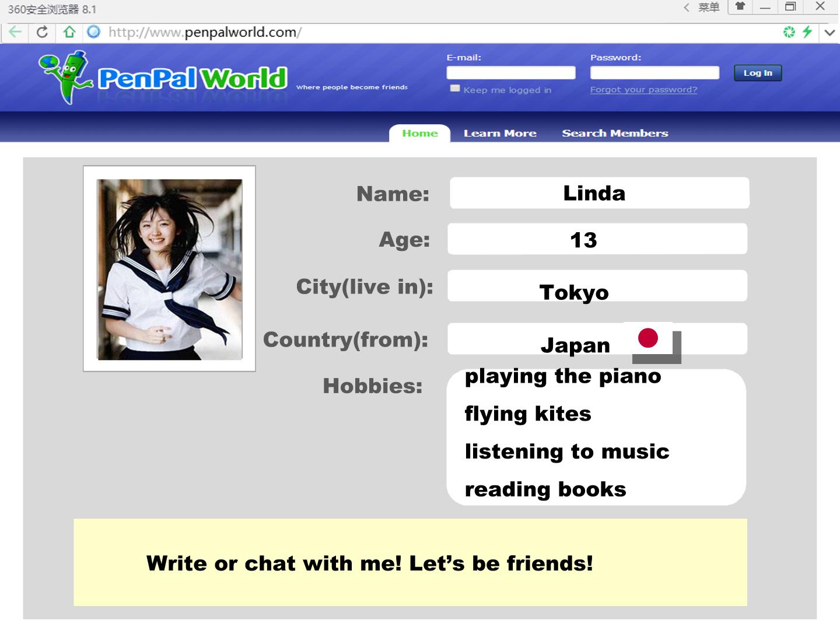Go to browser home page icon
Screen dimensions: 840x630
[69, 32]
